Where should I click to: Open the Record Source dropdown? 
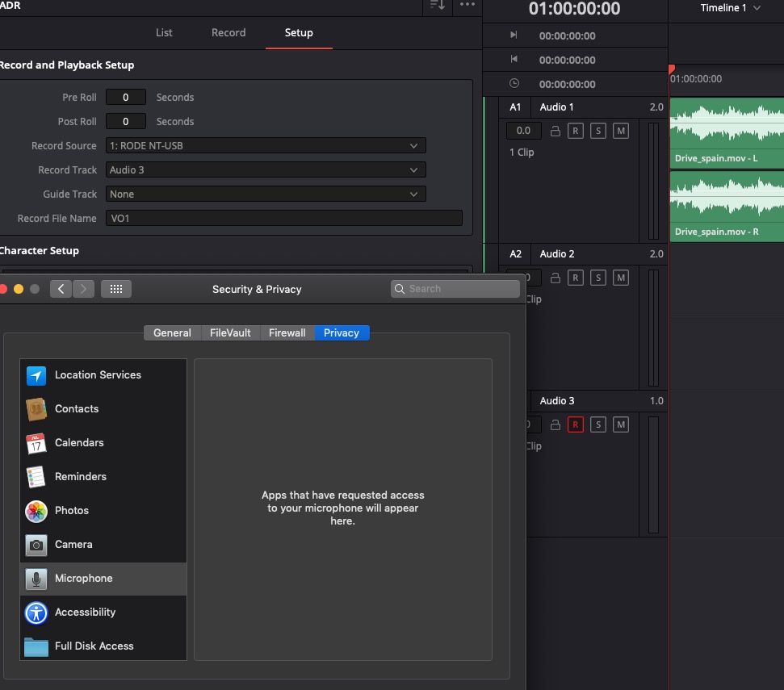coord(266,145)
